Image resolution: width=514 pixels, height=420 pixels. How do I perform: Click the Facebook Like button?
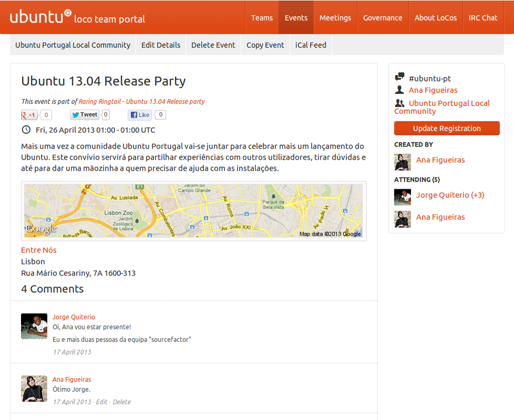tap(140, 115)
